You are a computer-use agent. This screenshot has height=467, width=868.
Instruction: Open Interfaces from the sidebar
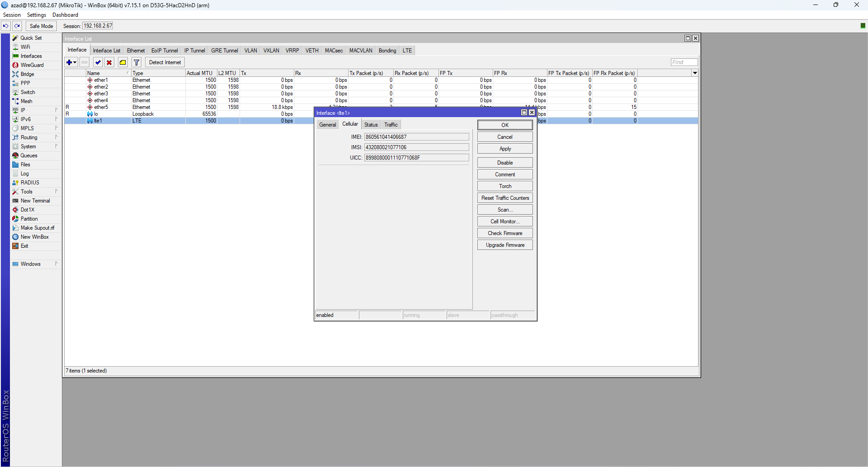pyautogui.click(x=31, y=56)
